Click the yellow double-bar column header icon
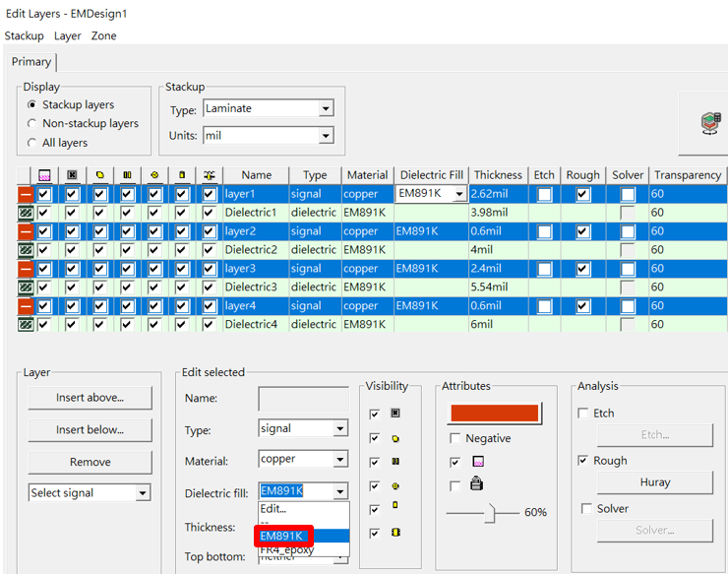The image size is (728, 574). 127,175
